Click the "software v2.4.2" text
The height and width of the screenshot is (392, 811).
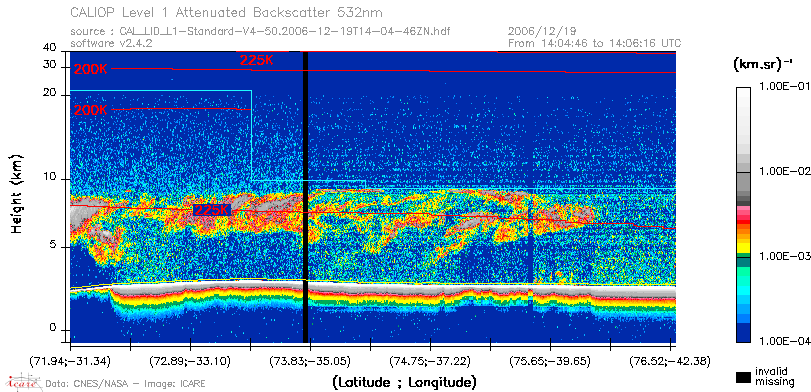point(111,43)
